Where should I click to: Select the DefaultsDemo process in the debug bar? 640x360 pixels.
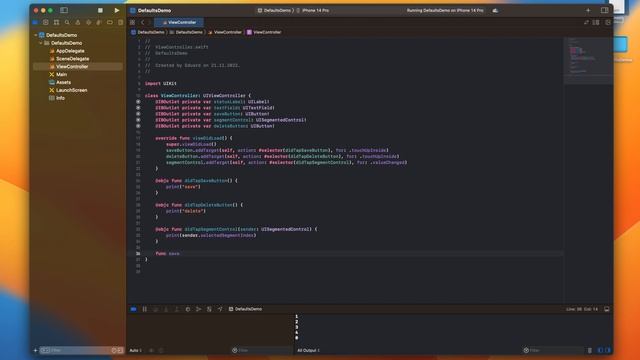coord(245,309)
